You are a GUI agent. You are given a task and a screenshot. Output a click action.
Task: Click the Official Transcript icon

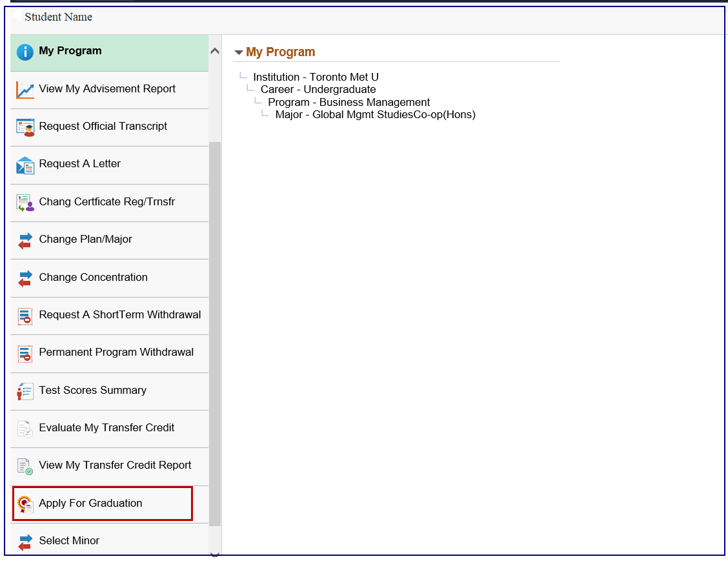click(25, 127)
